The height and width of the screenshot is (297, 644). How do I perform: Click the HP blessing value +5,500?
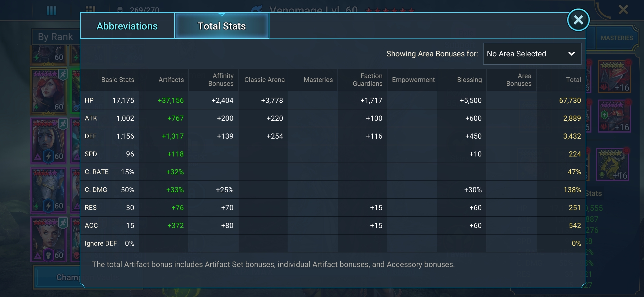(471, 100)
